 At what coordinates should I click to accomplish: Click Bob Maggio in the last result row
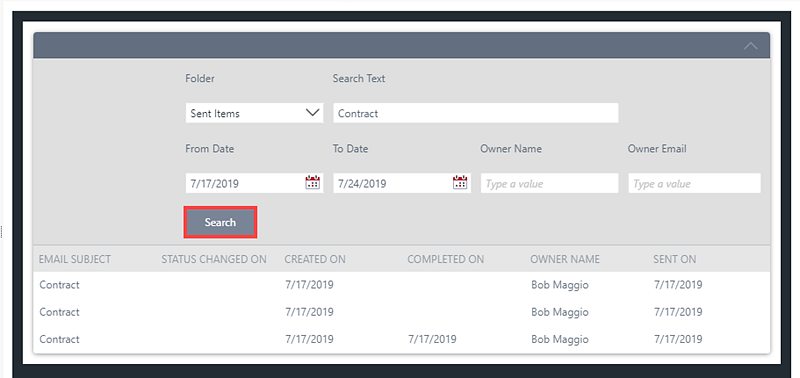click(x=560, y=339)
